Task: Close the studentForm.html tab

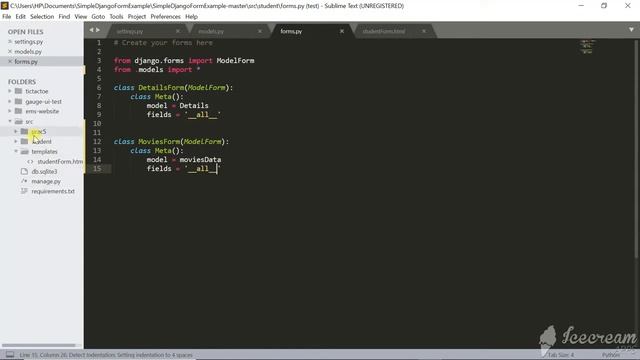Action: coord(424,31)
